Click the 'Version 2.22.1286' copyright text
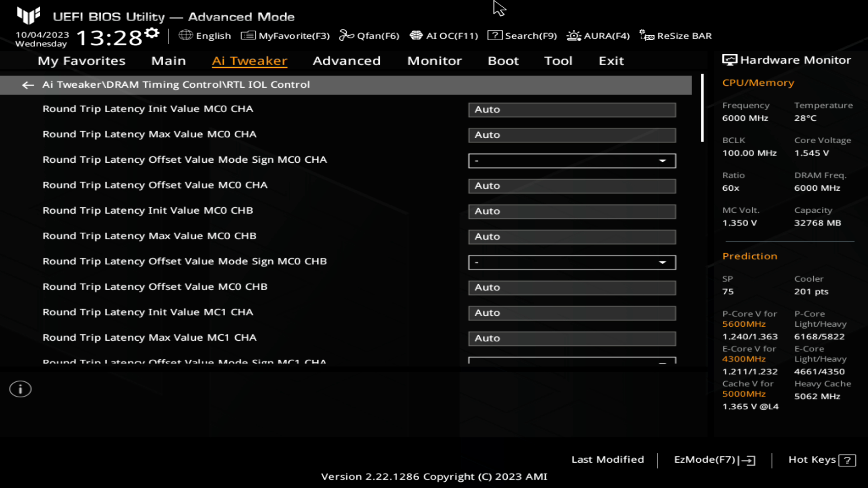The image size is (868, 488). tap(434, 477)
